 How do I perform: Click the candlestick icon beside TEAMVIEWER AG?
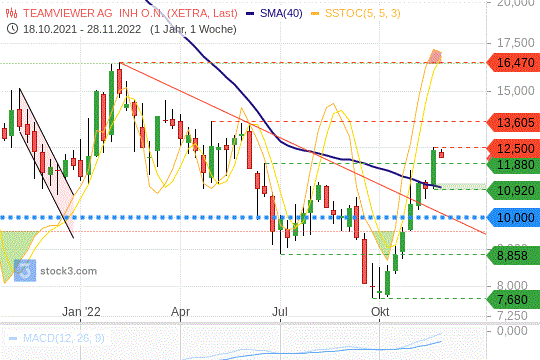[11, 13]
